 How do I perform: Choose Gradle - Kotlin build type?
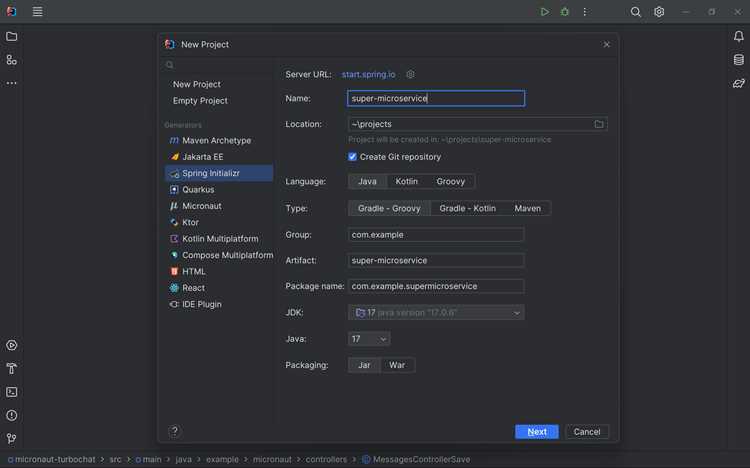click(x=467, y=208)
